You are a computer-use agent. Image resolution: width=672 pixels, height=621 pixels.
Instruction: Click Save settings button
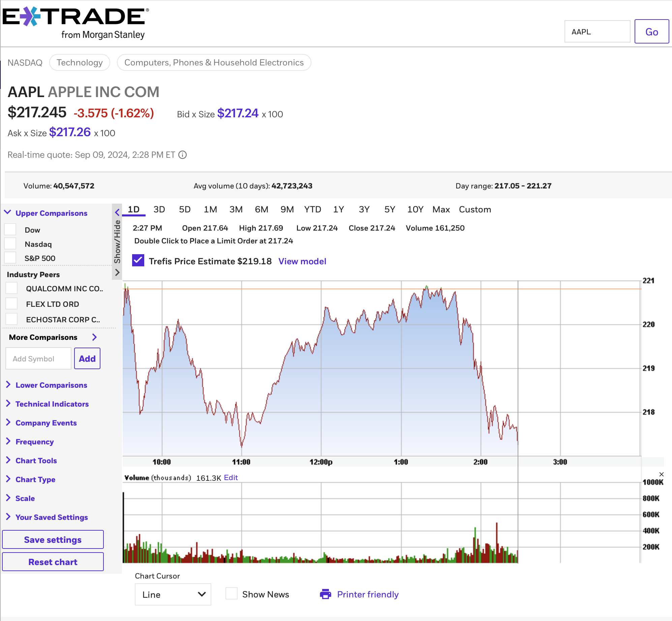click(53, 539)
